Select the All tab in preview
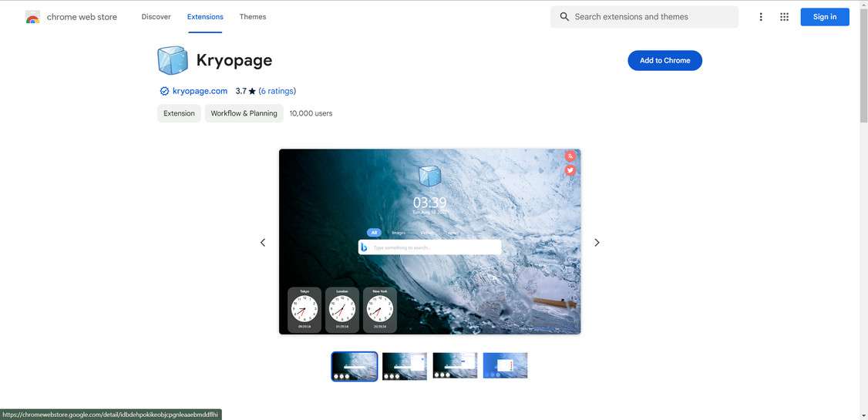 click(374, 233)
